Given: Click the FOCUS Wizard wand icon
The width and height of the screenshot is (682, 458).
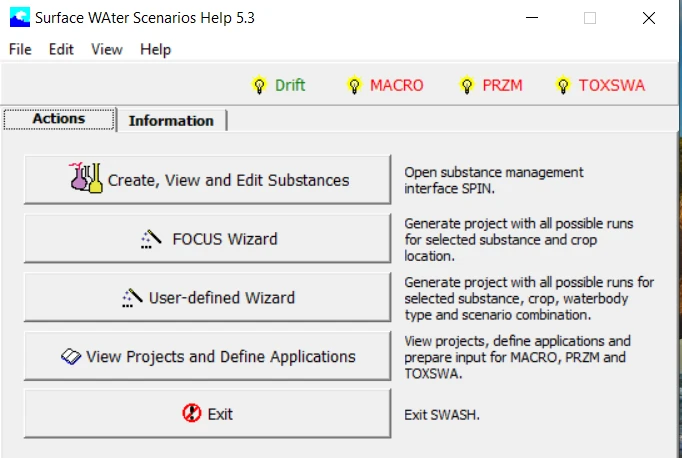Looking at the screenshot, I should click(151, 239).
